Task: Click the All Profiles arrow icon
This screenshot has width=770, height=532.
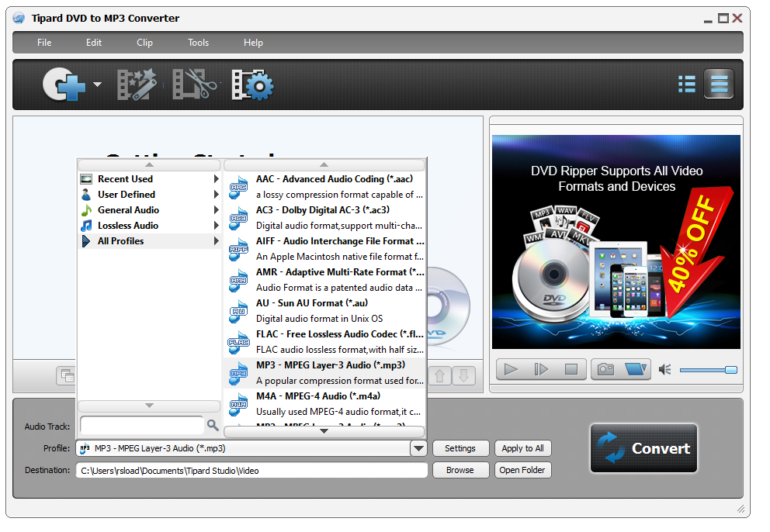Action: [x=86, y=241]
